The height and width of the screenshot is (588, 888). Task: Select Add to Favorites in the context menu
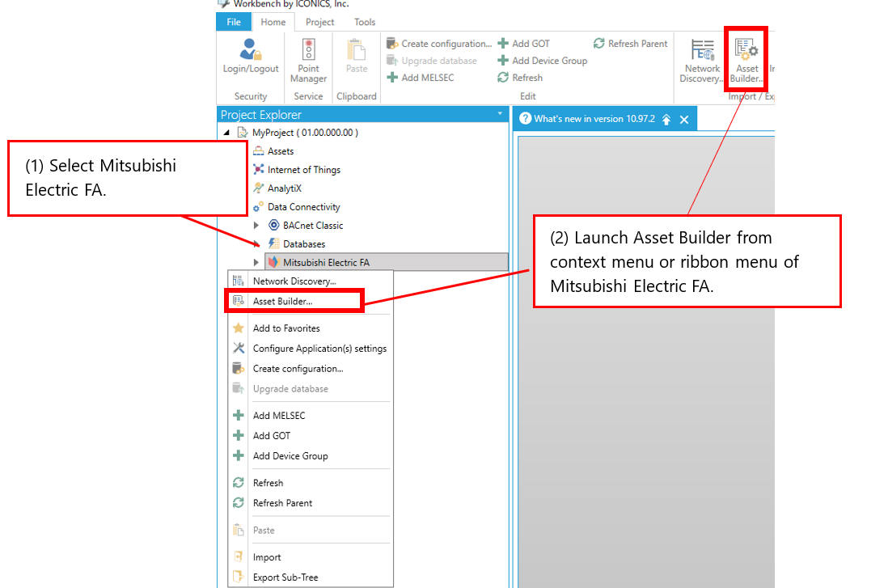286,328
